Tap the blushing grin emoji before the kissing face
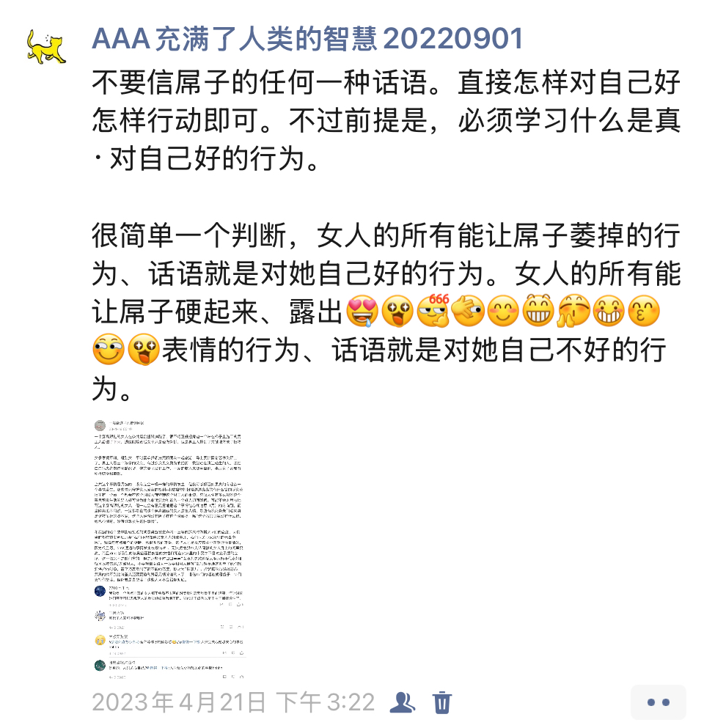Screen dimensions: 704x728 [609, 310]
